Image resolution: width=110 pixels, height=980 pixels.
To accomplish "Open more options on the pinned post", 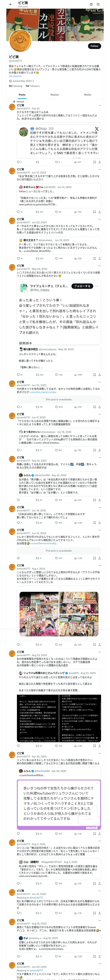I will [99, 105].
